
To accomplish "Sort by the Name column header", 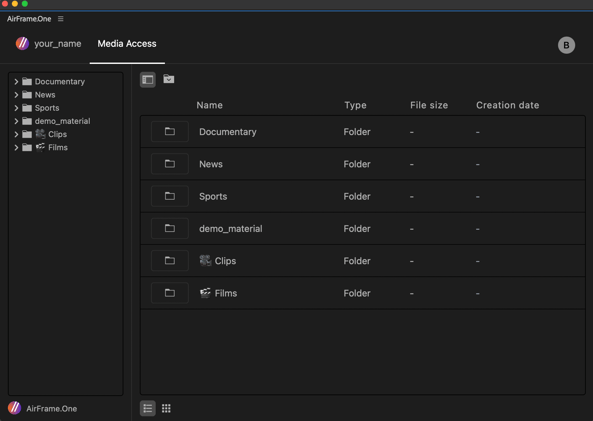I will (x=210, y=105).
